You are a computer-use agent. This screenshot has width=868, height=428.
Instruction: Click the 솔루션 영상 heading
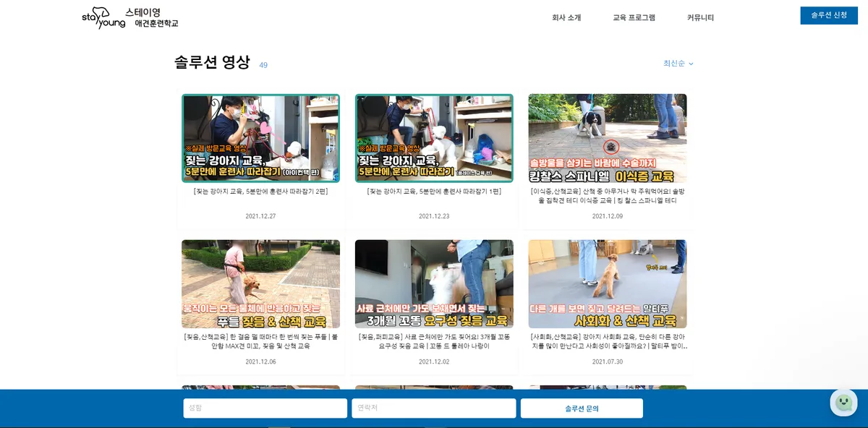212,62
